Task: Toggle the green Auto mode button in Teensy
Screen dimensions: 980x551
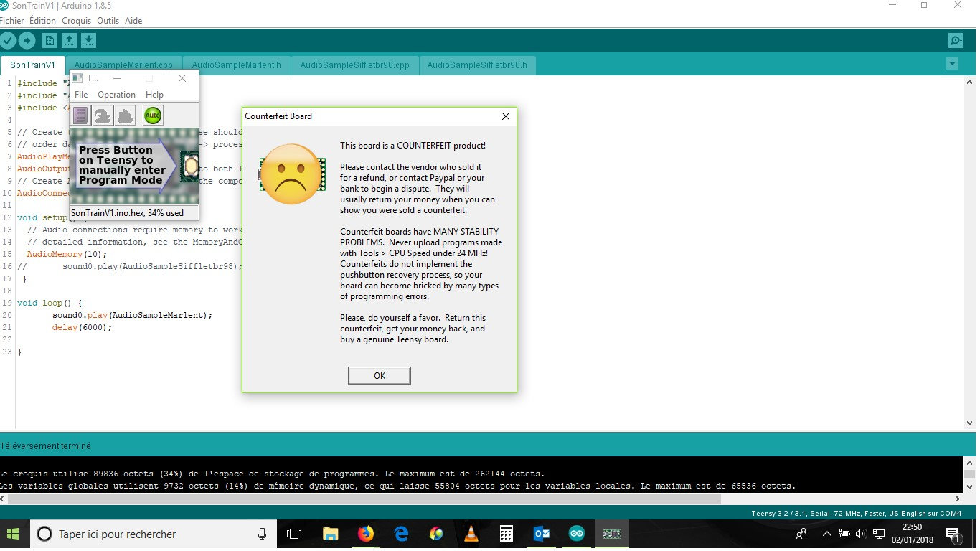Action: pyautogui.click(x=153, y=115)
